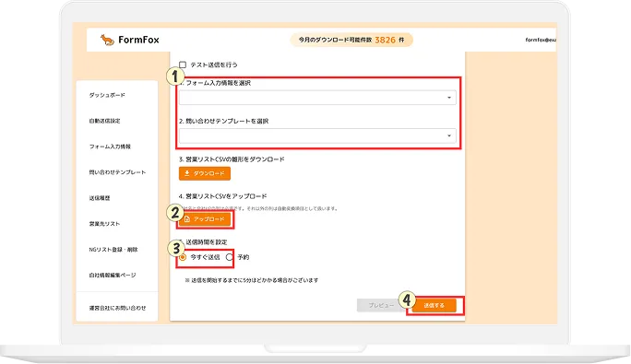Open the 問い合わせテンプレートを選択 dropdown
The height and width of the screenshot is (364, 631).
(x=317, y=135)
